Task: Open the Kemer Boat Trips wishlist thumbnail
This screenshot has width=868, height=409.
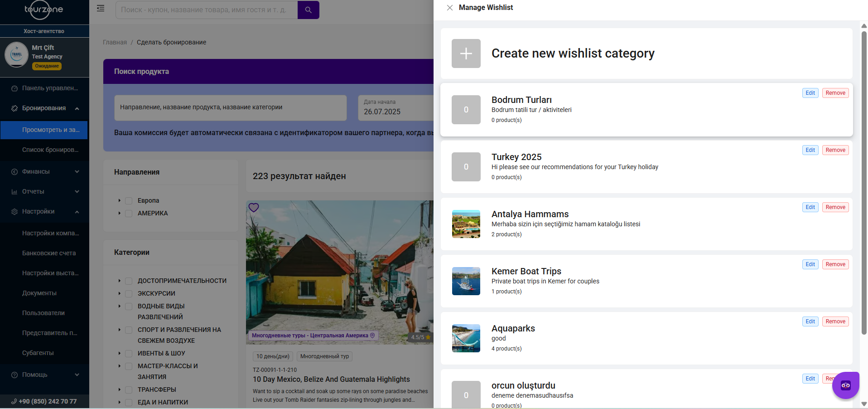Action: 466,281
